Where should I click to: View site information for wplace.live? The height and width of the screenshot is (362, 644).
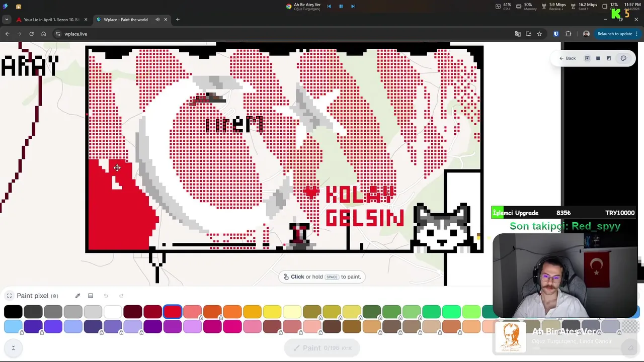coord(58,34)
